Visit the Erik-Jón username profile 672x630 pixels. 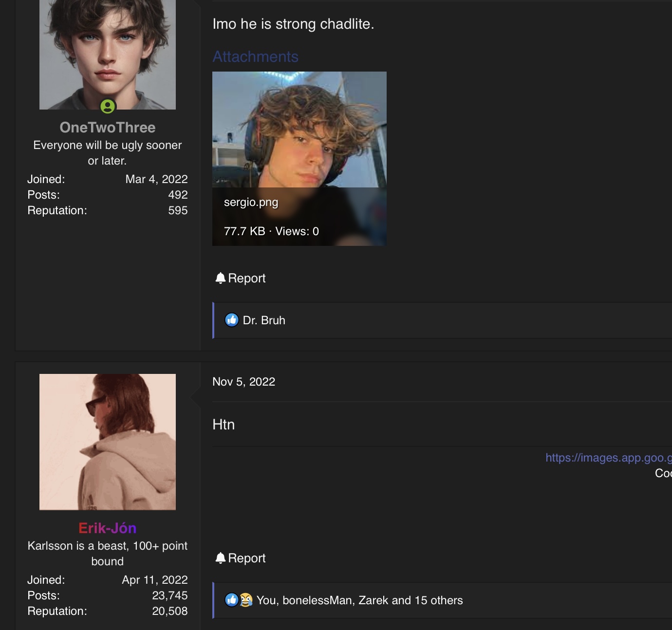(108, 528)
